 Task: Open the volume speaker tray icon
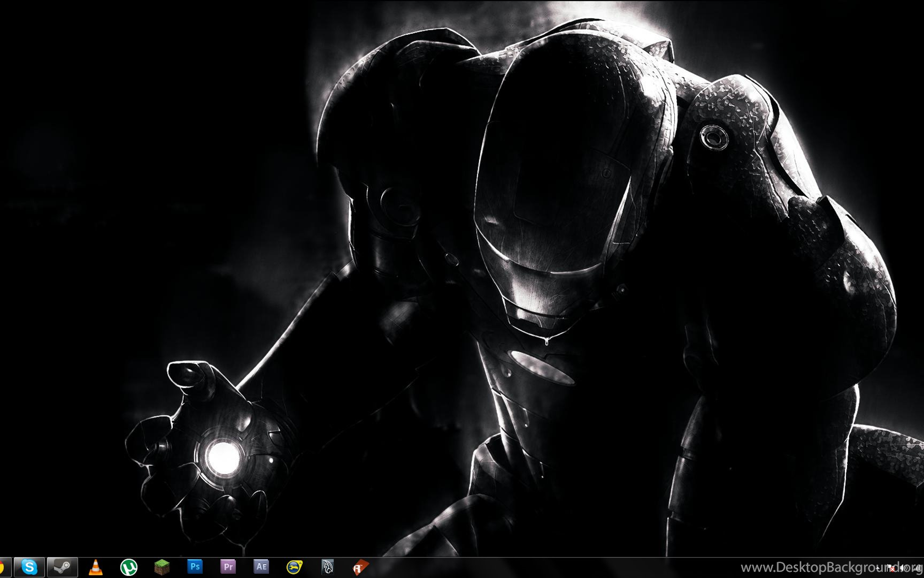point(905,568)
